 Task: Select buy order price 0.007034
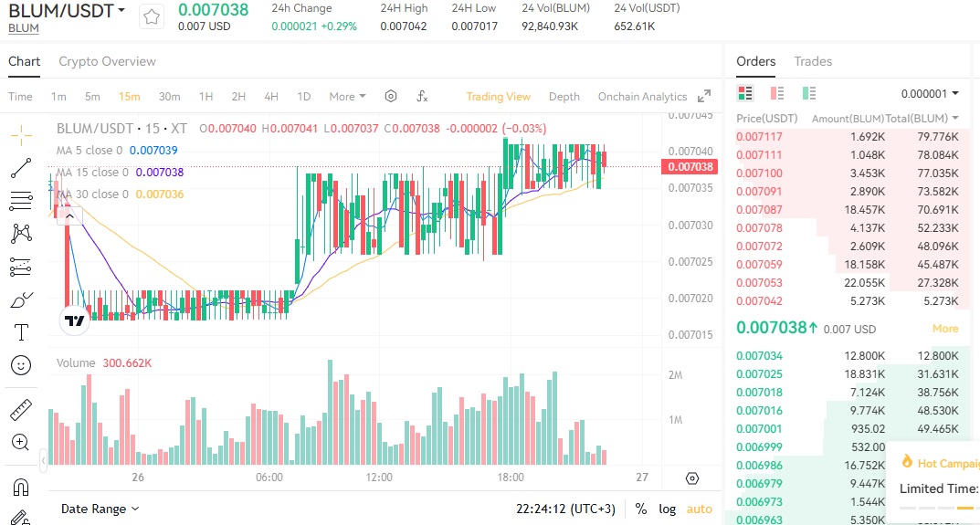pyautogui.click(x=759, y=355)
